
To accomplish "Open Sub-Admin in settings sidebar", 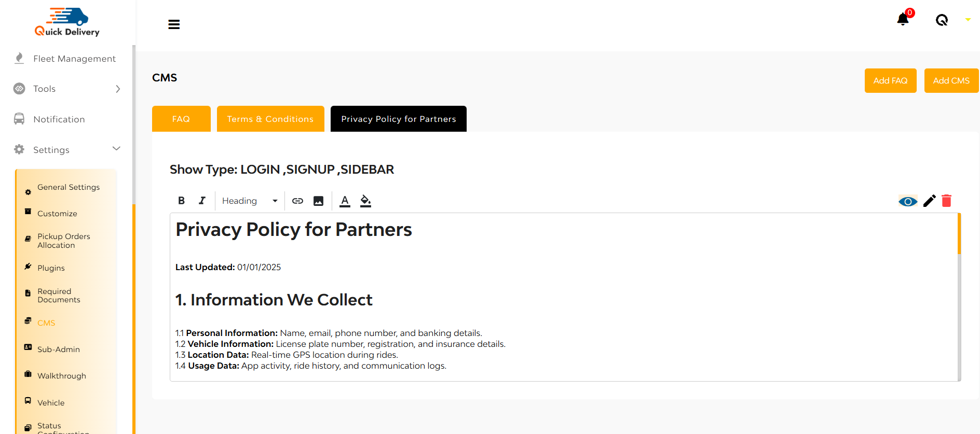I will point(59,349).
